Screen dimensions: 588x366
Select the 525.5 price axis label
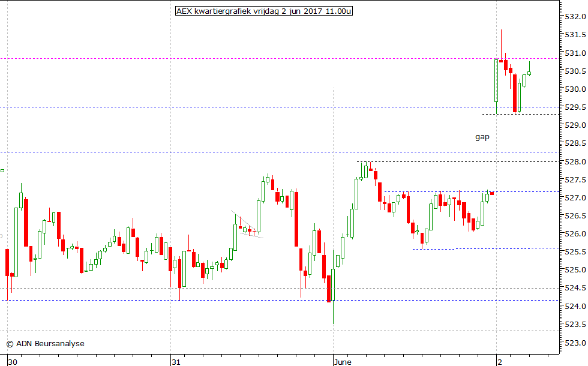(x=575, y=252)
